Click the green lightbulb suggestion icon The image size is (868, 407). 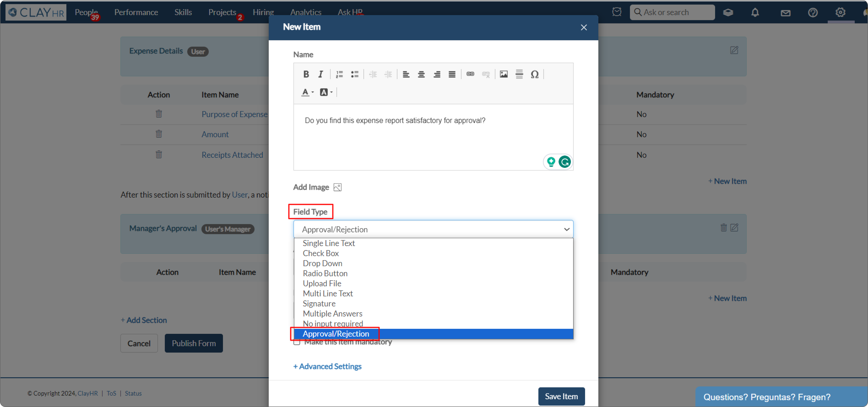point(551,162)
